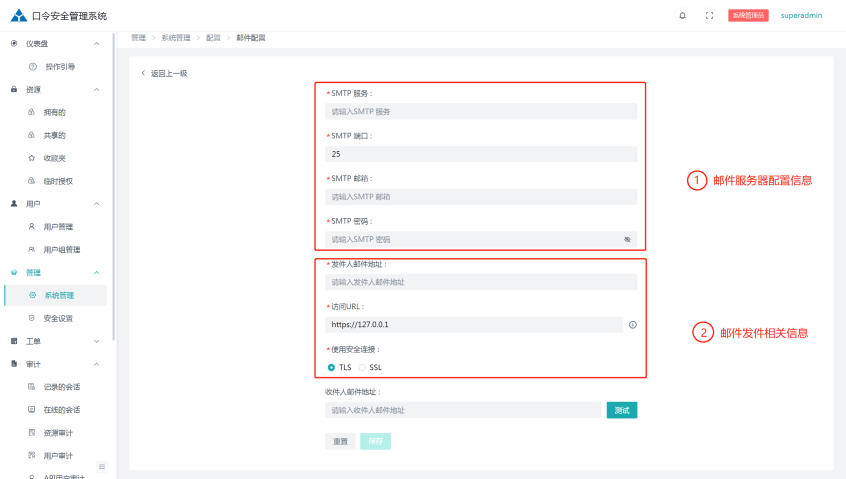Select the SSL radio button
846x479 pixels.
362,367
